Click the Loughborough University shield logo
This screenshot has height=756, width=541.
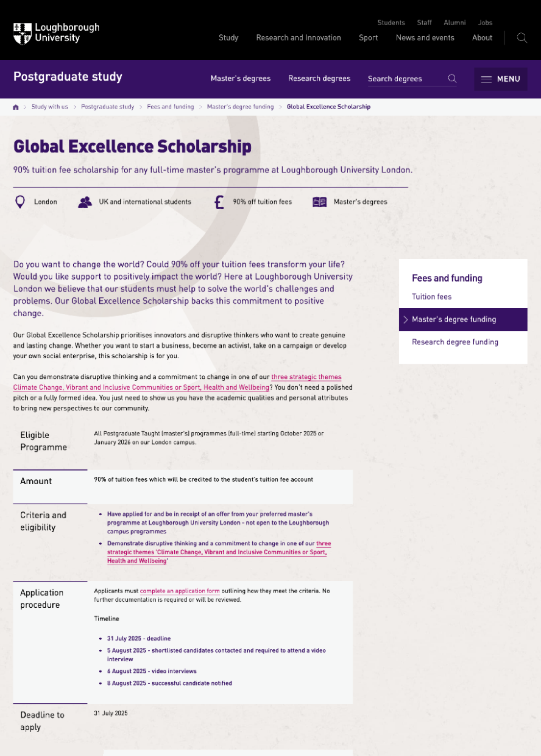pyautogui.click(x=22, y=33)
